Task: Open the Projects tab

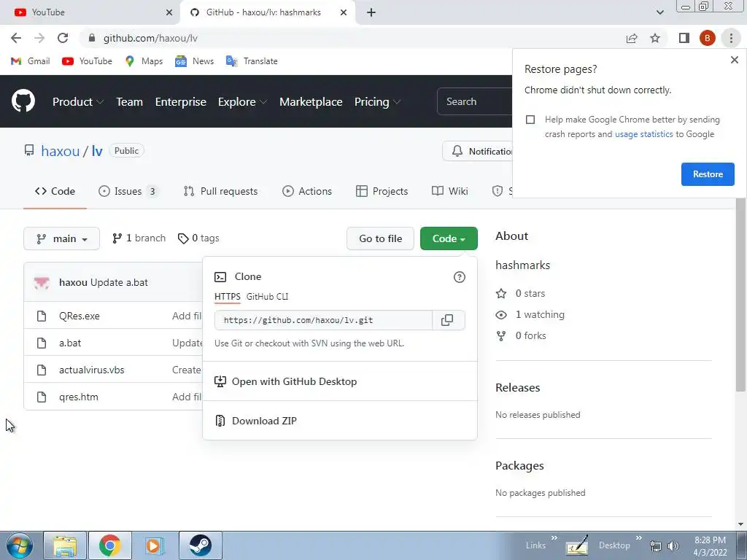Action: [382, 192]
